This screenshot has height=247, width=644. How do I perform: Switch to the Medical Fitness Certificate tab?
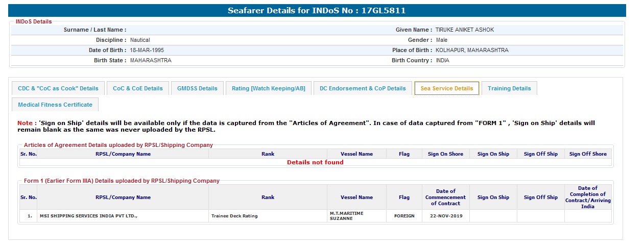pyautogui.click(x=55, y=105)
